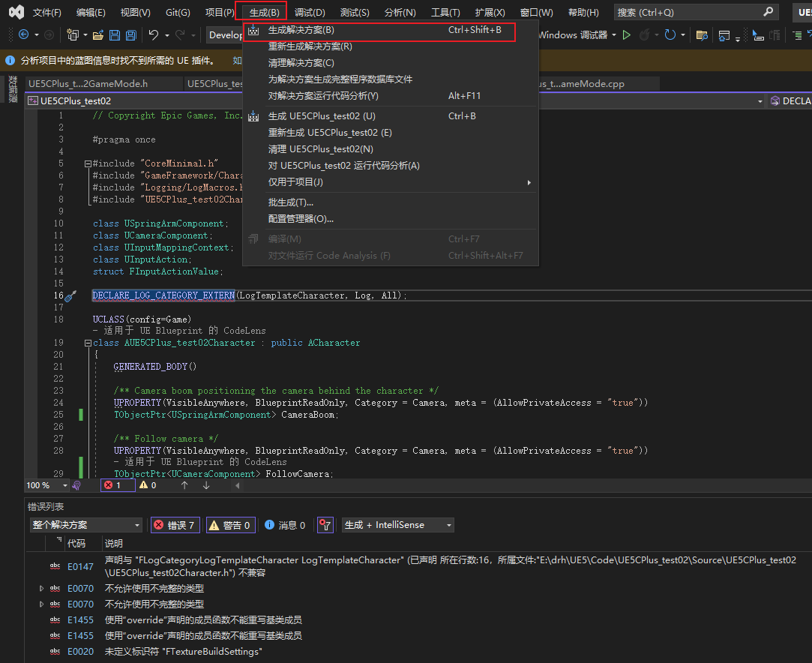Click the Visual Studio logo icon
The image size is (812, 663).
[x=16, y=12]
